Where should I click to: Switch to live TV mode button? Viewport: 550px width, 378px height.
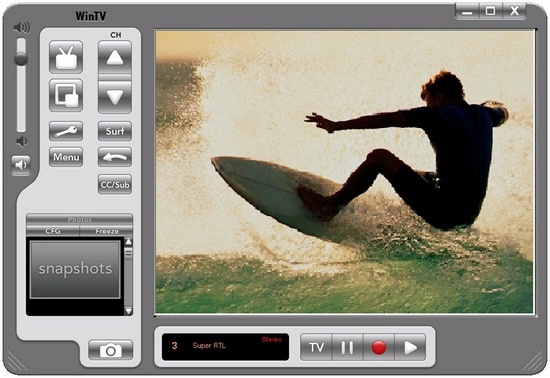pos(316,347)
